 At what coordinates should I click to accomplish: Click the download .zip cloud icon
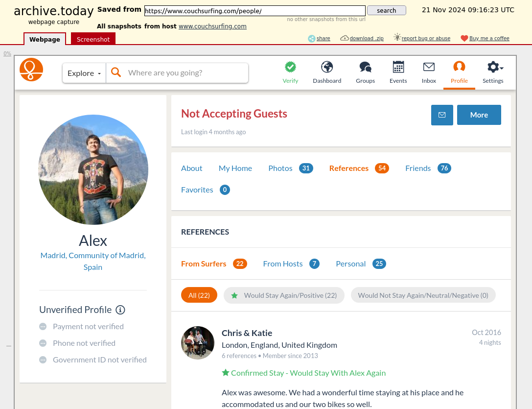[x=345, y=38]
